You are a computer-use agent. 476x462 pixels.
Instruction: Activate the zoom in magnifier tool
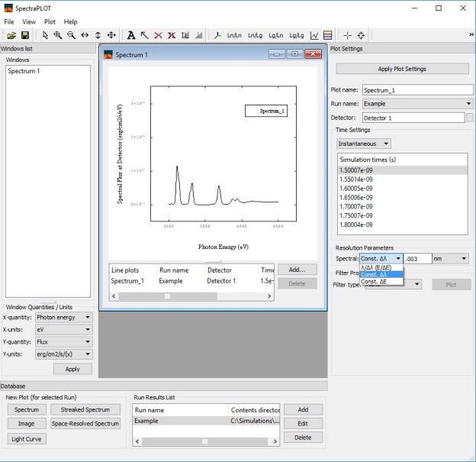pos(58,35)
